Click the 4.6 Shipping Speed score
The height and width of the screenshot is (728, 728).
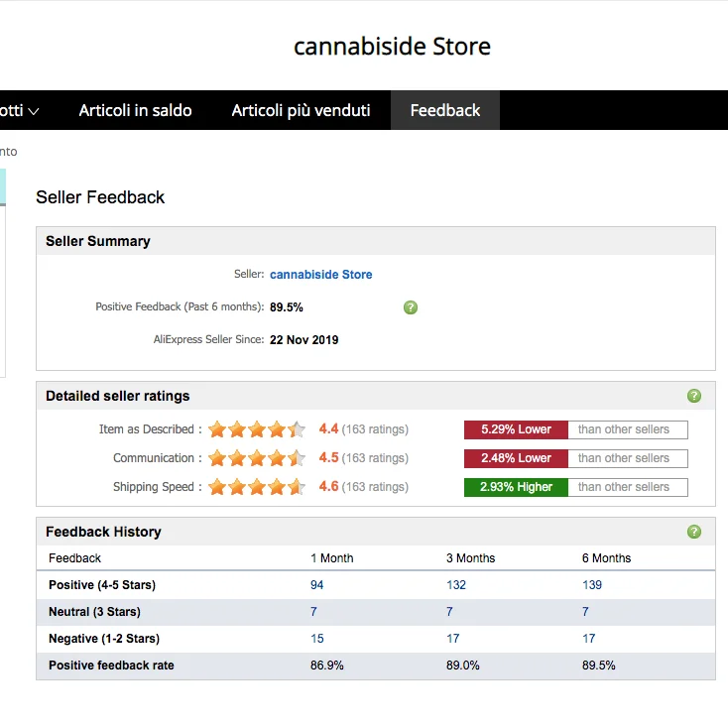[x=328, y=486]
